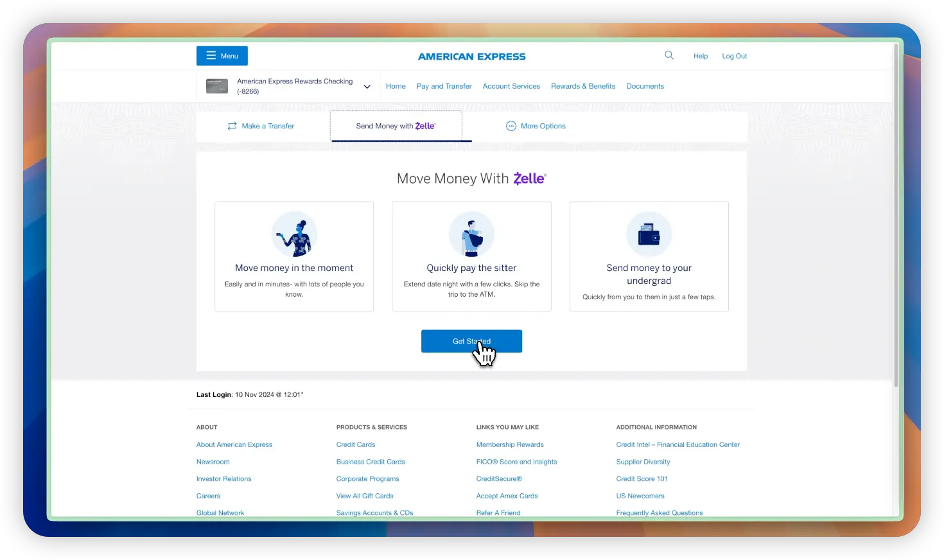This screenshot has width=944, height=560.
Task: Click the search magnifier icon
Action: point(669,55)
